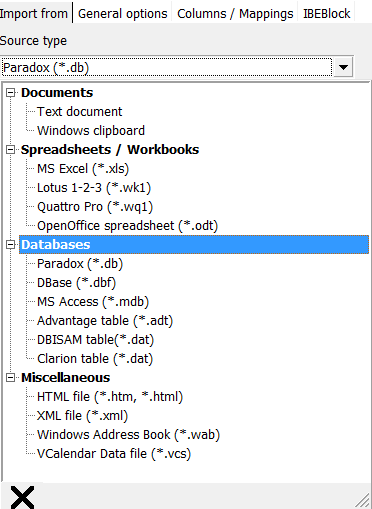Choose VCalendar Data file (*.vcs) source
This screenshot has width=372, height=509.
(x=114, y=454)
